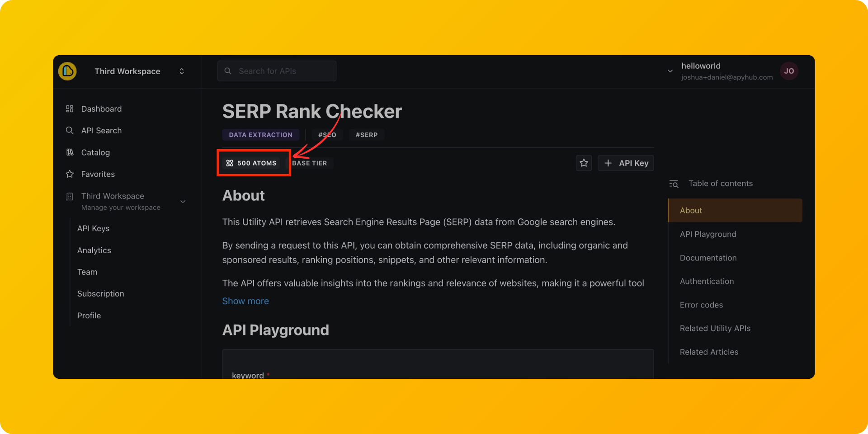The width and height of the screenshot is (868, 434).
Task: Open Dashboard from the sidebar
Action: [x=101, y=109]
